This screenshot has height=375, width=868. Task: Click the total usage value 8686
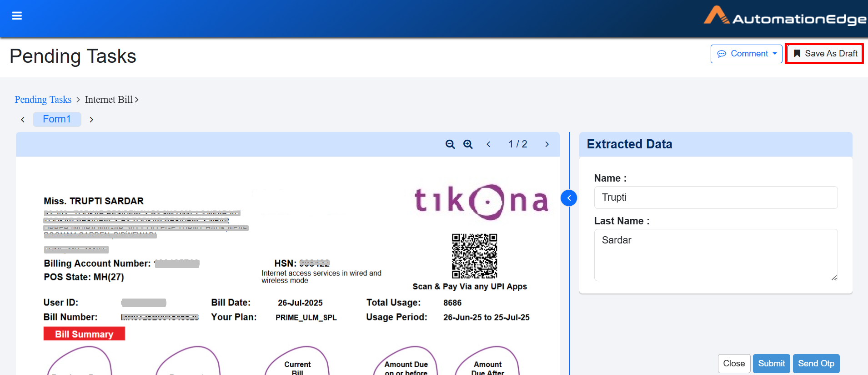pos(452,303)
